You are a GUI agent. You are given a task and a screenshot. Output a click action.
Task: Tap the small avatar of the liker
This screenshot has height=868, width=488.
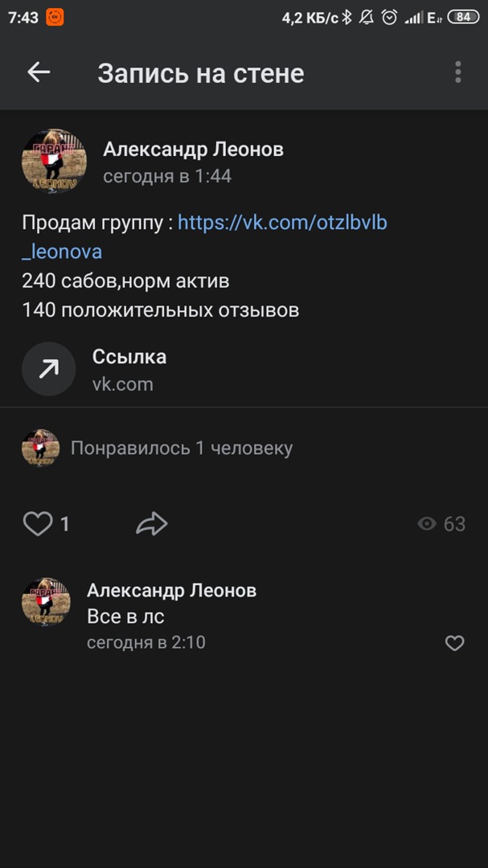40,448
